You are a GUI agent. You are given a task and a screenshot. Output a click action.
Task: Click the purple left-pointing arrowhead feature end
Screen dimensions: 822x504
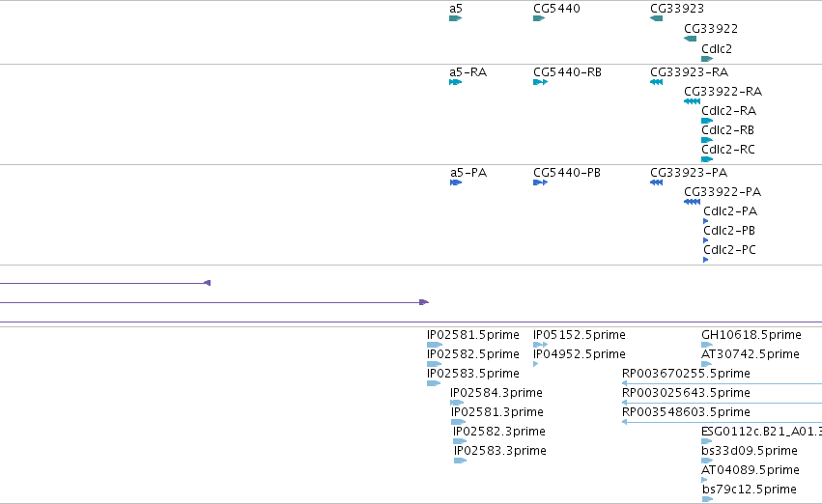(207, 283)
